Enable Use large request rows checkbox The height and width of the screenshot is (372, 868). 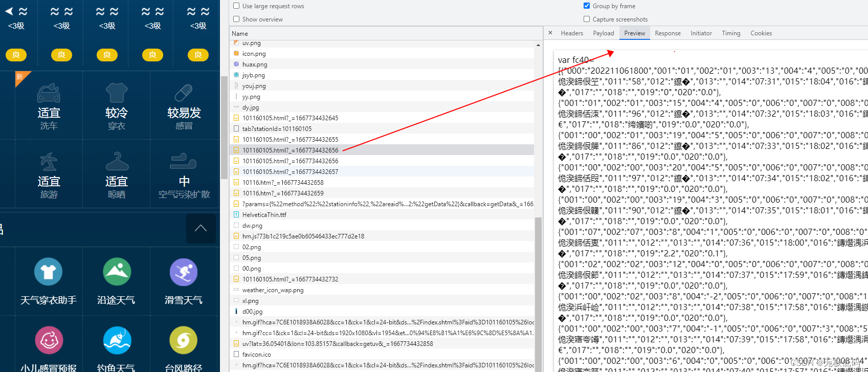coord(236,6)
